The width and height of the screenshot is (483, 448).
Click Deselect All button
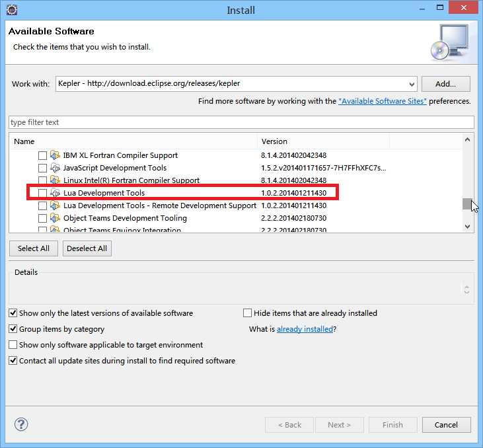tap(87, 248)
